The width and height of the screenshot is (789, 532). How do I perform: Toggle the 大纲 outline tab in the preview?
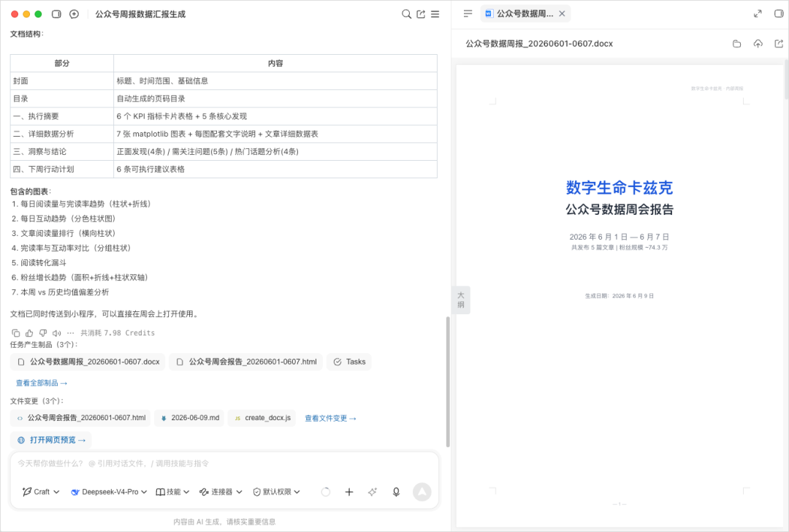click(x=460, y=300)
